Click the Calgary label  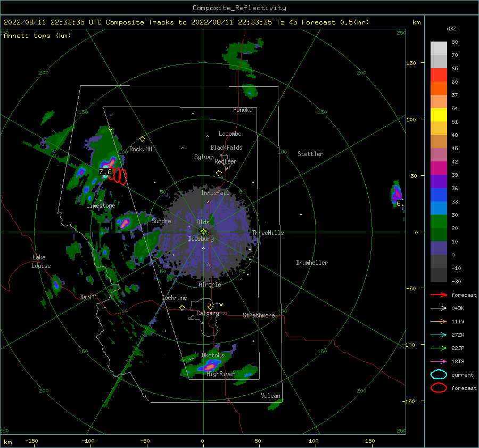[208, 313]
